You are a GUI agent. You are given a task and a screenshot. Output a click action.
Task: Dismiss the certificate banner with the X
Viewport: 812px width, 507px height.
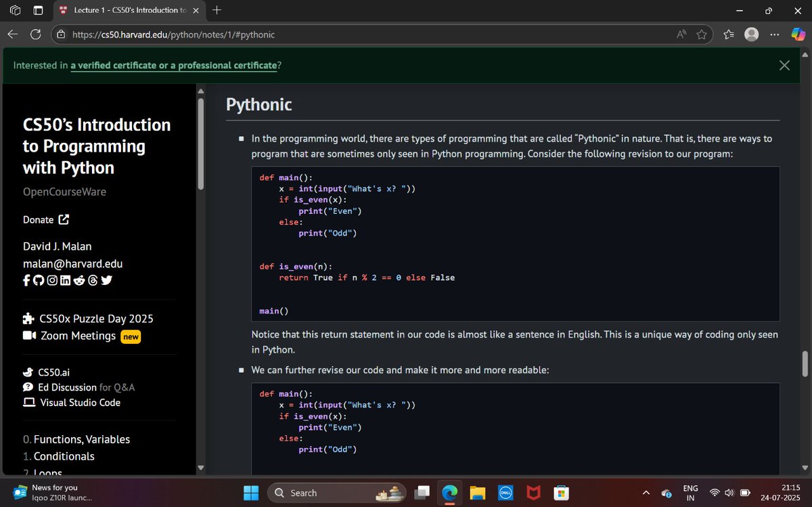(x=784, y=65)
